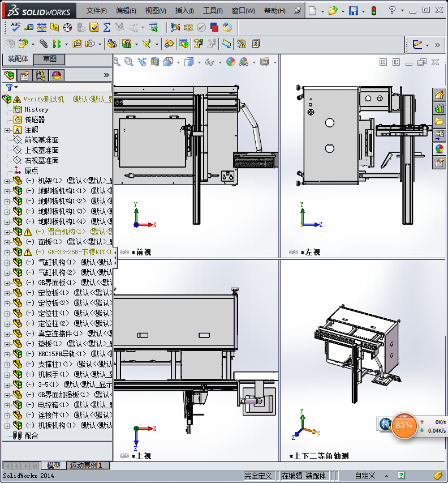The width and height of the screenshot is (448, 483).
Task: Select the 原点 origin item
Action: click(26, 170)
